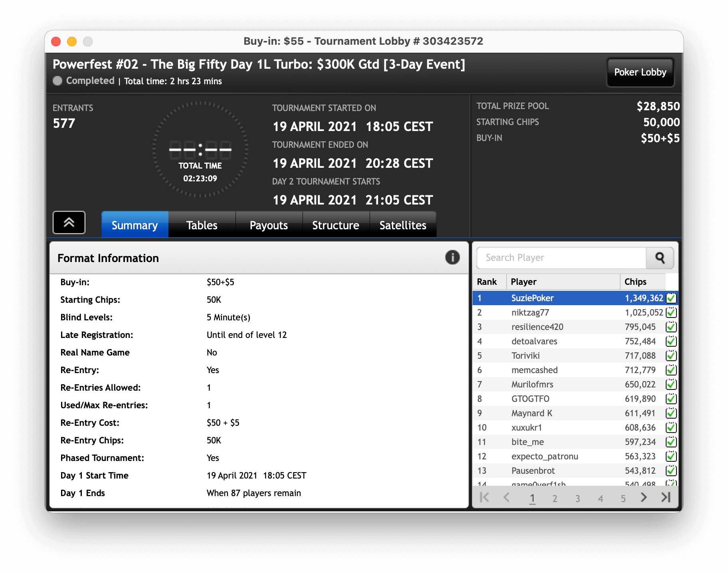This screenshot has width=728, height=572.
Task: Click the Poker Lobby button
Action: click(640, 72)
